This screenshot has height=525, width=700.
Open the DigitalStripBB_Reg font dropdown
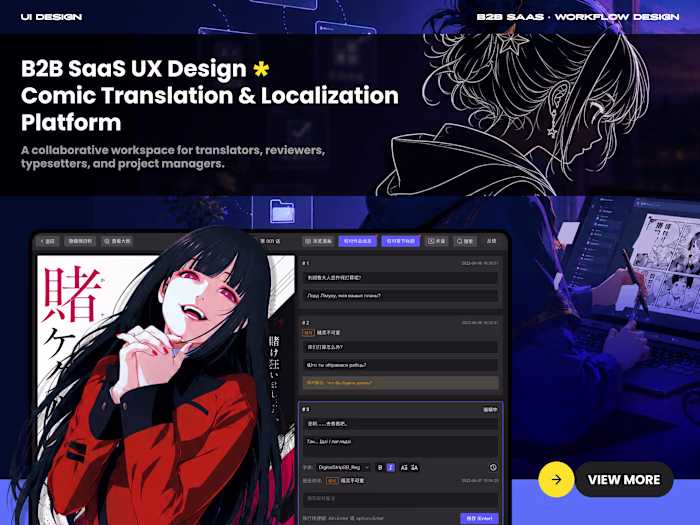[343, 467]
